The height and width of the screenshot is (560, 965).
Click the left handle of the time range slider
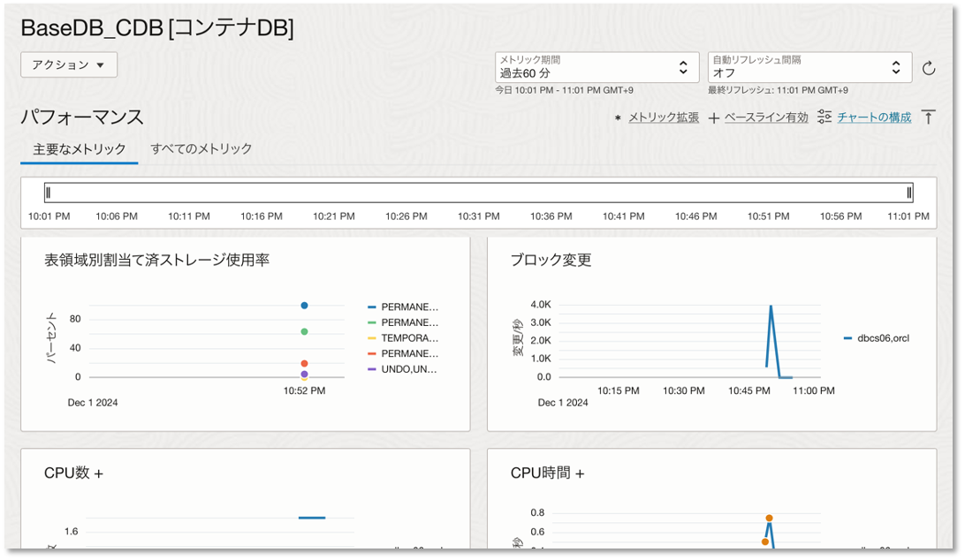point(49,193)
